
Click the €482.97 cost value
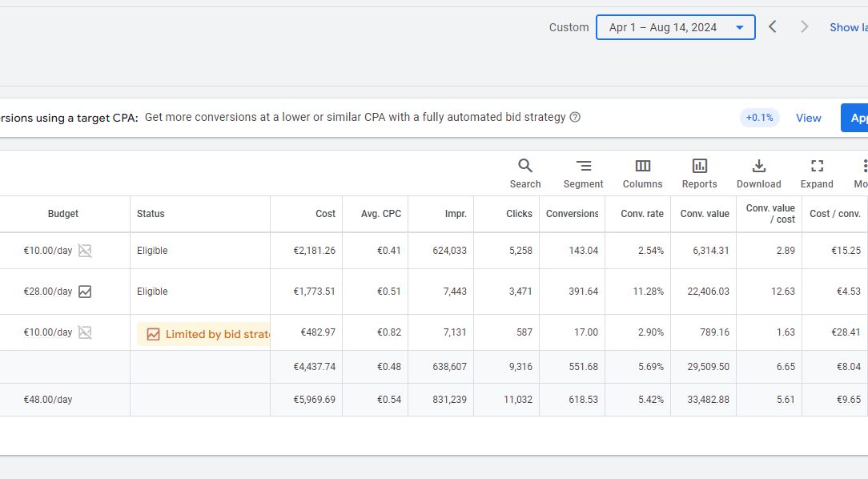pos(318,332)
